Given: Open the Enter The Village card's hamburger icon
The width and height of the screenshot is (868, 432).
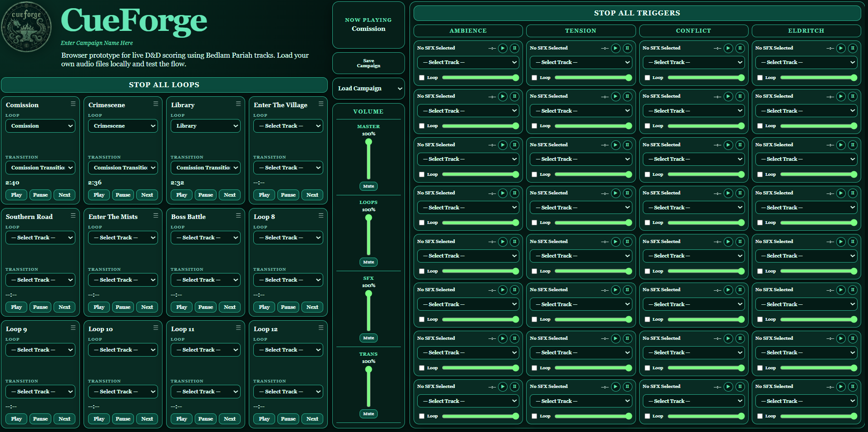Looking at the screenshot, I should click(321, 104).
